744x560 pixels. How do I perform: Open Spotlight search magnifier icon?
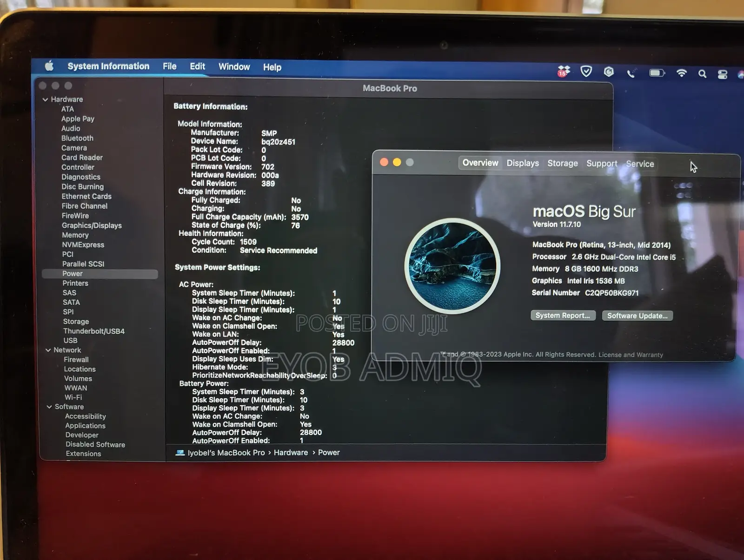(x=702, y=73)
